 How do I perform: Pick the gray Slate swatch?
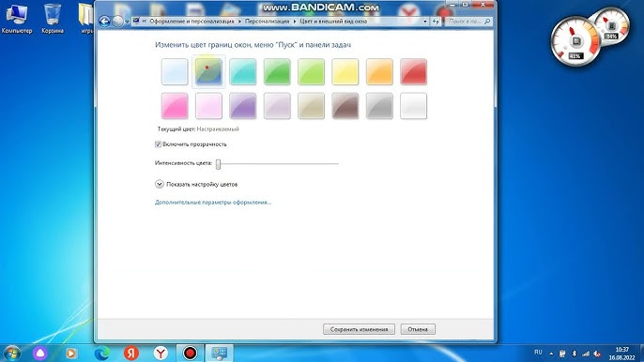pos(379,106)
